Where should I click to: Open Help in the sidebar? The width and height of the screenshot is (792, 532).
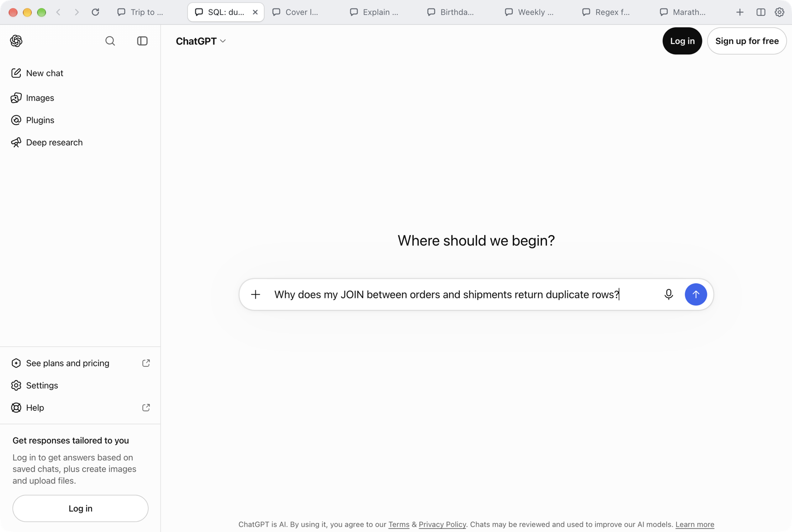(80, 408)
